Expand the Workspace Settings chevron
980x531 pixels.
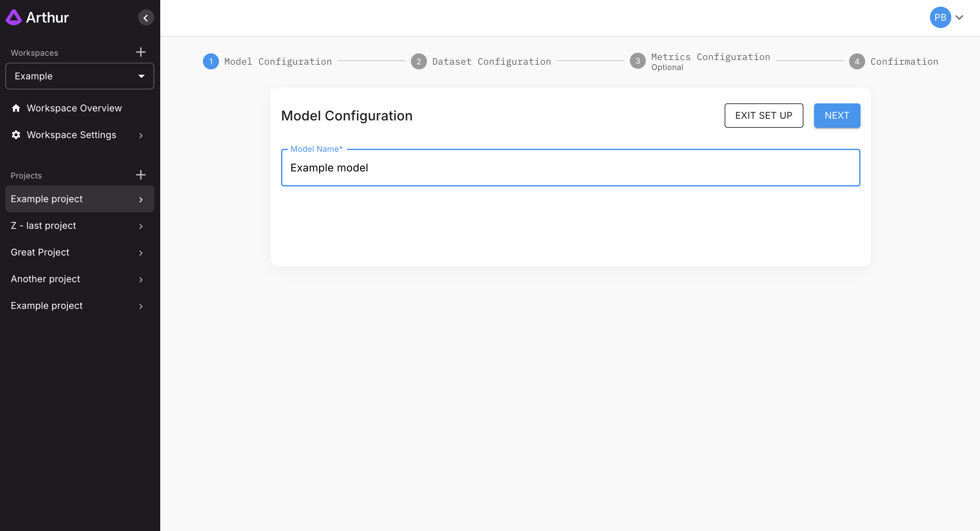tap(141, 135)
